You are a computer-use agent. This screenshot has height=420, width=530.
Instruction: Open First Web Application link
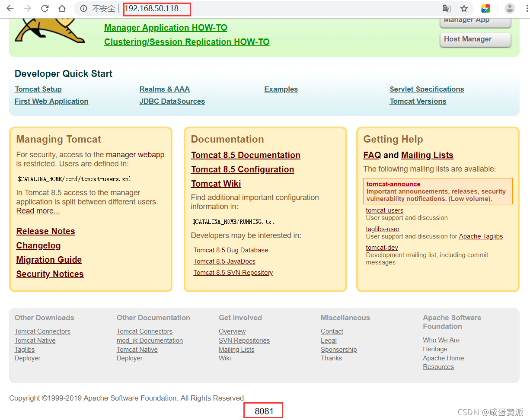[51, 101]
